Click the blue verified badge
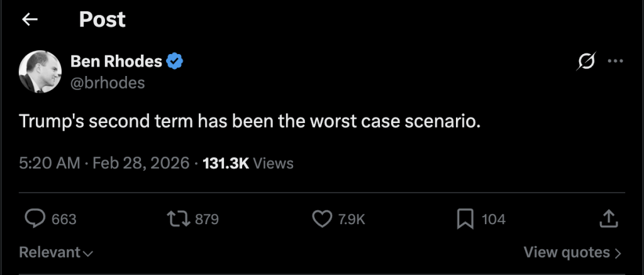644x275 pixels. (174, 62)
